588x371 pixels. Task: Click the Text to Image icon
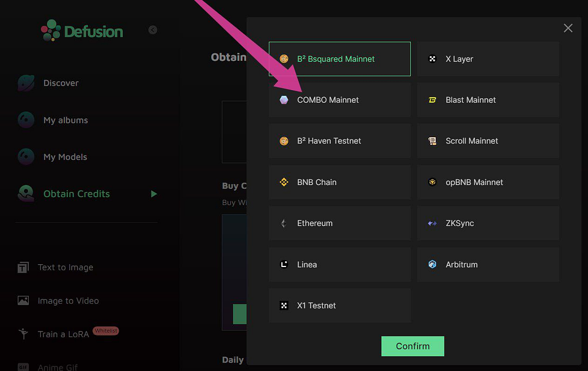23,268
